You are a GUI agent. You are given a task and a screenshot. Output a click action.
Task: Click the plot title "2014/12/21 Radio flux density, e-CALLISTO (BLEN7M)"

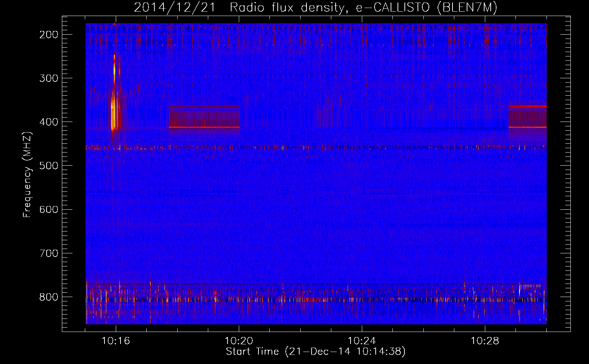point(315,7)
